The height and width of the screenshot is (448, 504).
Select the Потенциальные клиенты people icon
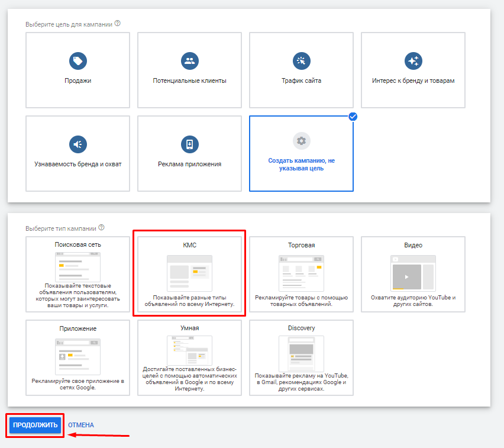(189, 60)
